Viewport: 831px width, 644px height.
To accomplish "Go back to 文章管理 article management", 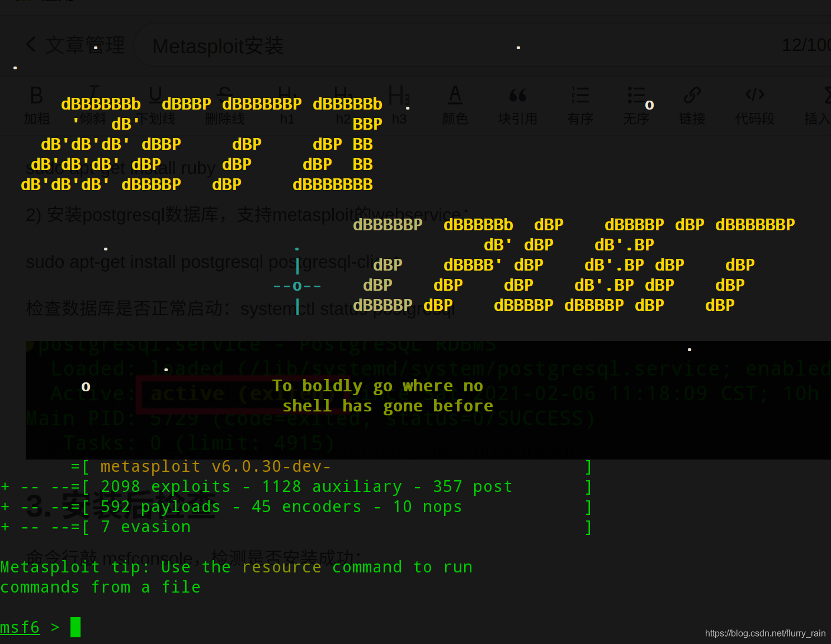I will tap(75, 45).
